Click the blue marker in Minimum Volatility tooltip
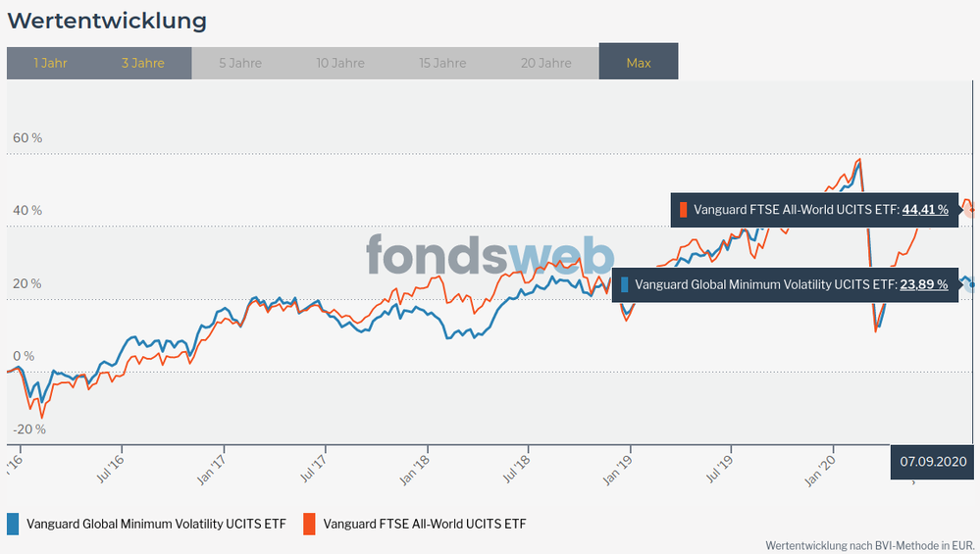The width and height of the screenshot is (980, 554). point(625,284)
